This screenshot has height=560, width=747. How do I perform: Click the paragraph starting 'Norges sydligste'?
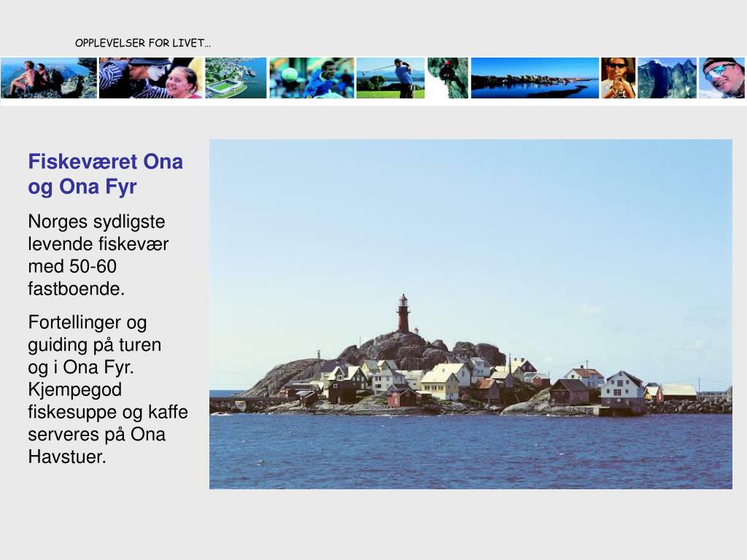pyautogui.click(x=98, y=255)
